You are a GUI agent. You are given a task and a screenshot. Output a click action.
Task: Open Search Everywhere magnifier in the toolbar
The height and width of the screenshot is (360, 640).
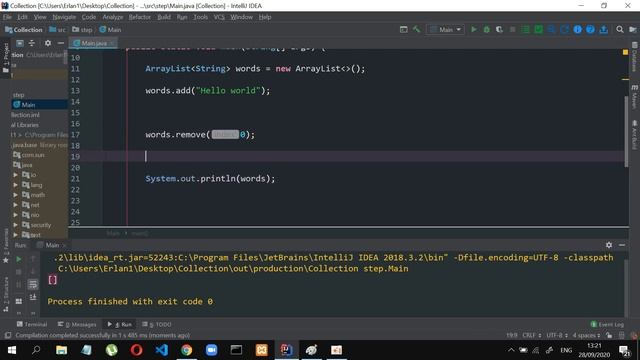620,29
